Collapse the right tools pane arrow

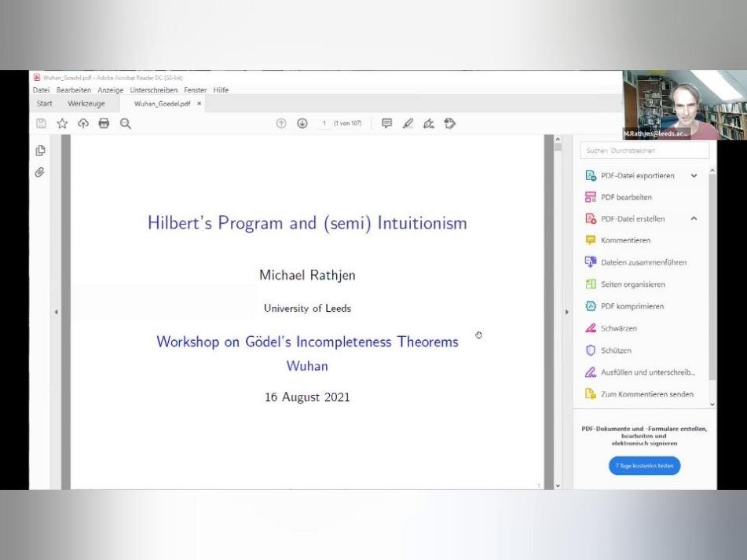tap(567, 312)
